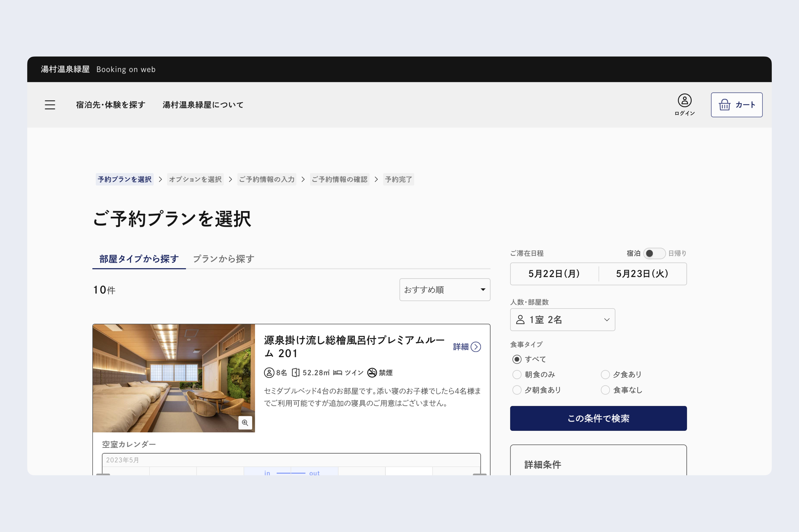The height and width of the screenshot is (532, 799).
Task: Click the 10件 results count
Action: coord(104,290)
